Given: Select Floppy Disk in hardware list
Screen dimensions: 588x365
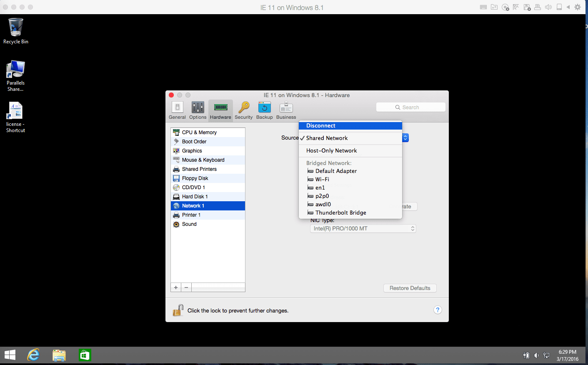Looking at the screenshot, I should [208, 178].
